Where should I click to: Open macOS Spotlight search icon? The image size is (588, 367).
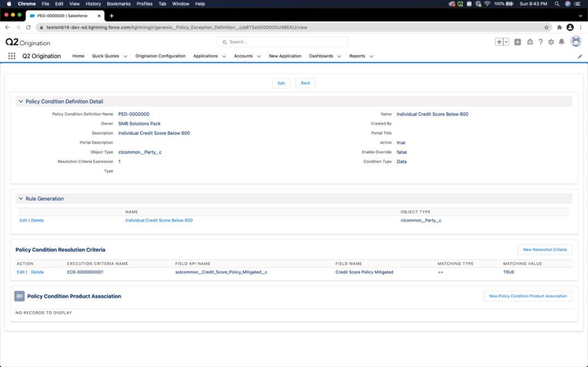click(557, 4)
